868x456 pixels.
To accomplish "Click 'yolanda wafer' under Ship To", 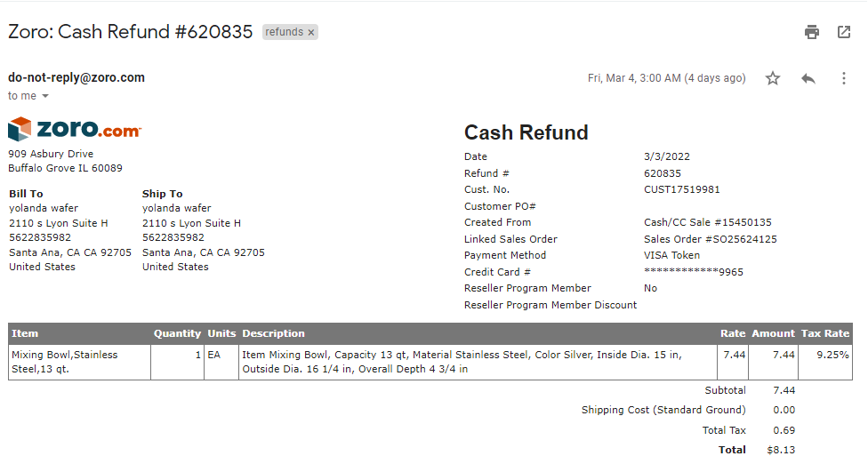I will pyautogui.click(x=177, y=208).
